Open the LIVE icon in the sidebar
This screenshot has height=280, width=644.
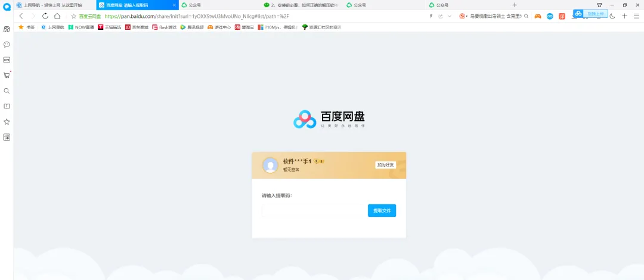tap(7, 60)
